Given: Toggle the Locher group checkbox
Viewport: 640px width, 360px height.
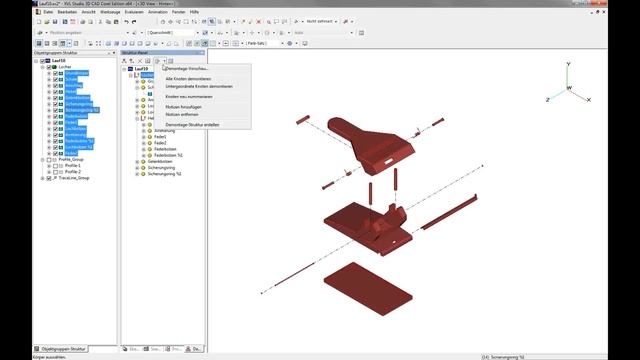Looking at the screenshot, I should 49,67.
